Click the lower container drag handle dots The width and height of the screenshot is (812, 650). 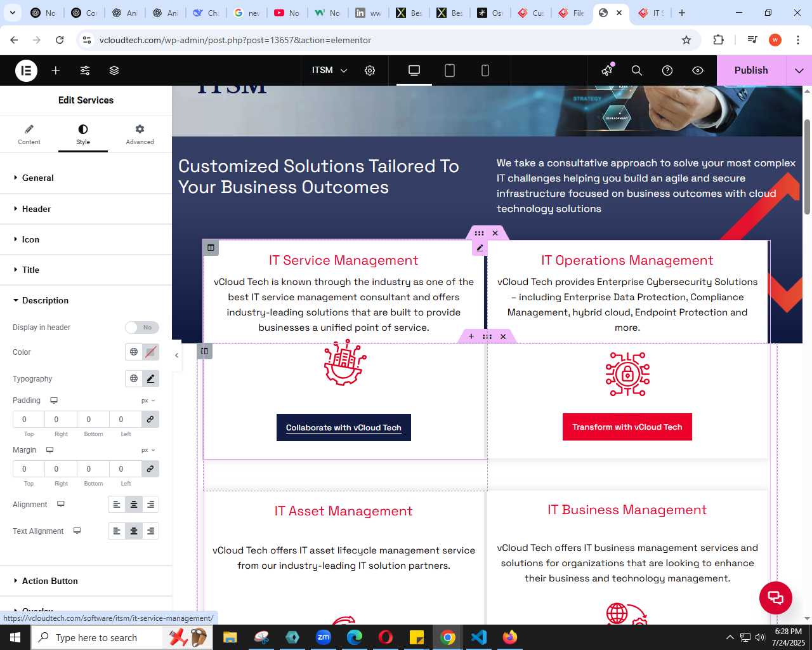coord(487,336)
